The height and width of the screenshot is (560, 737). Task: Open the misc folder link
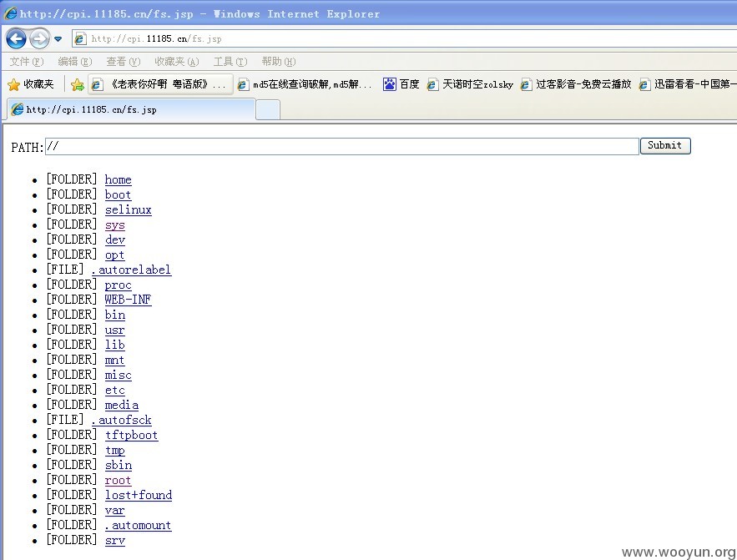coord(118,375)
